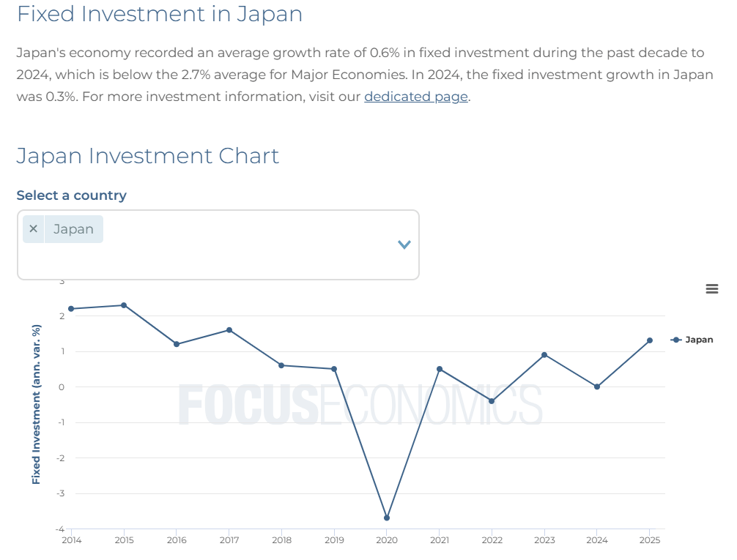737x560 pixels.
Task: Open the chart context menu hamburger icon
Action: tap(711, 288)
